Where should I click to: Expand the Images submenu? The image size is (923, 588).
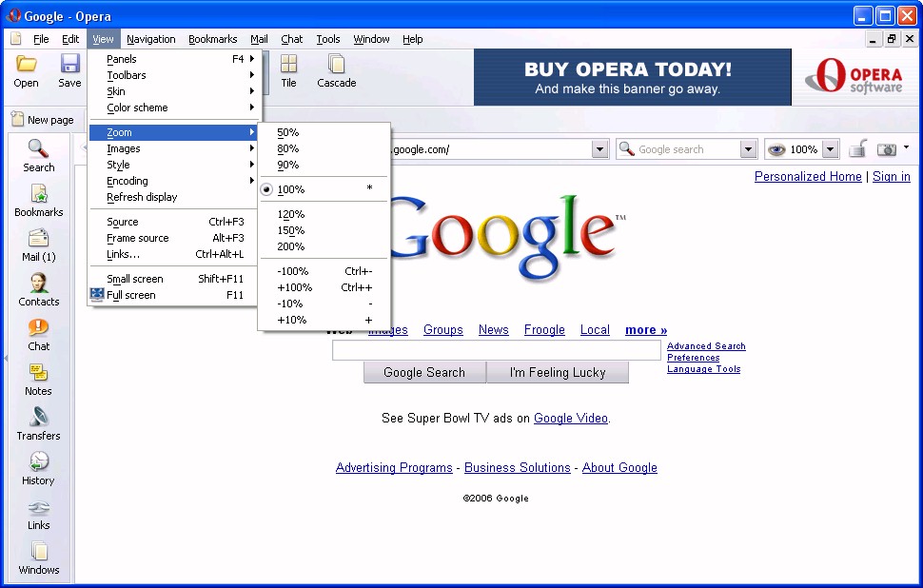click(x=172, y=148)
